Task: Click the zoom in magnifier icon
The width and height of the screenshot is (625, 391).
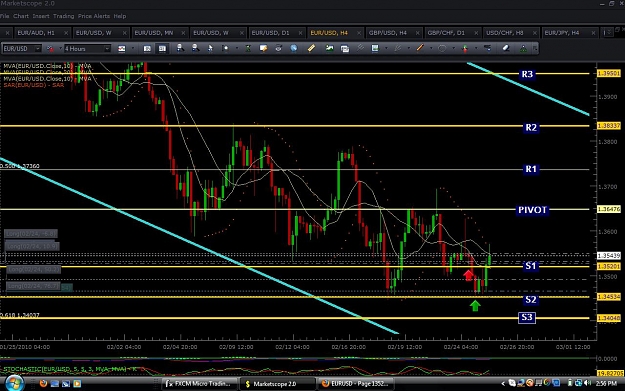Action: 180,48
